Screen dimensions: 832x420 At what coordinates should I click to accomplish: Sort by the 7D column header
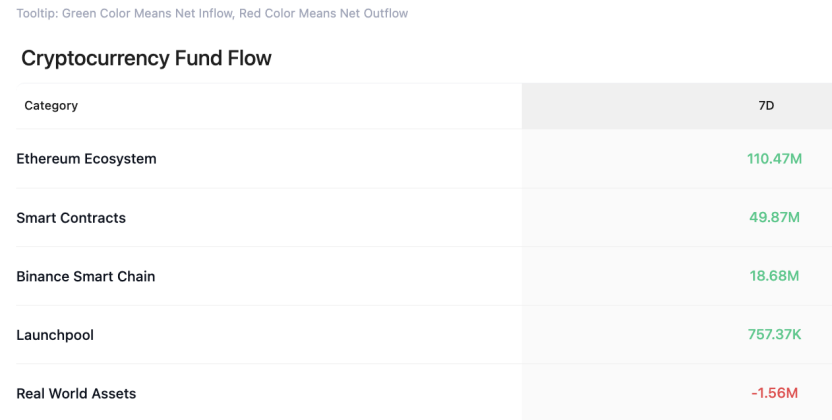click(766, 106)
